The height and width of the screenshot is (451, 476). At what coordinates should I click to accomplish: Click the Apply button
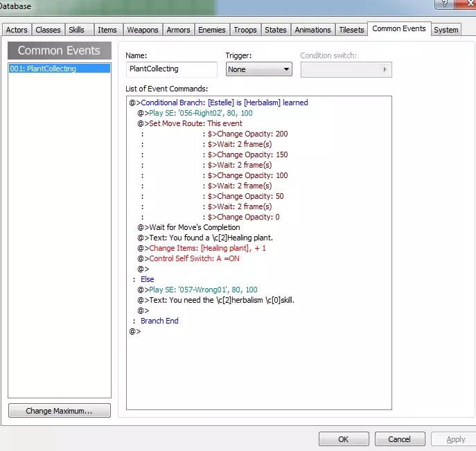(x=455, y=439)
